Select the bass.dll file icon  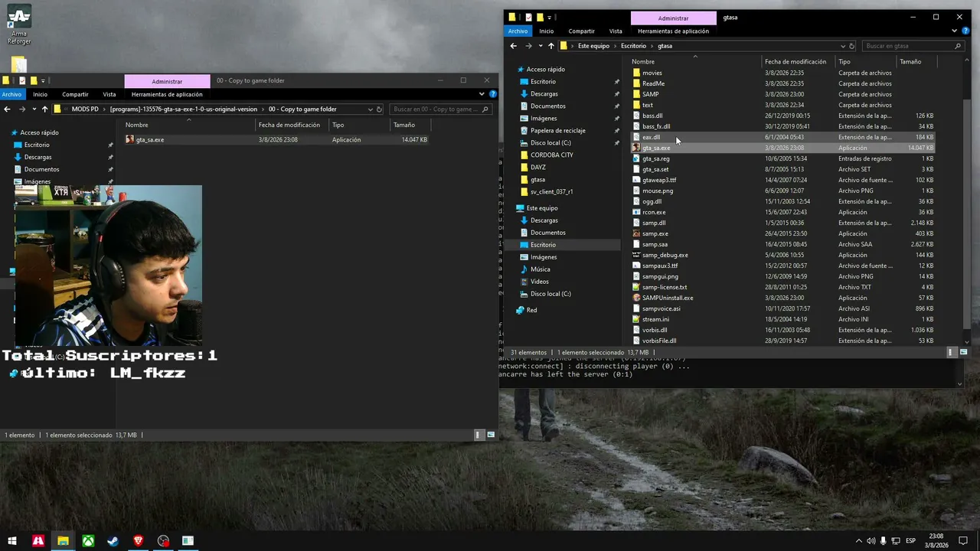pyautogui.click(x=636, y=116)
